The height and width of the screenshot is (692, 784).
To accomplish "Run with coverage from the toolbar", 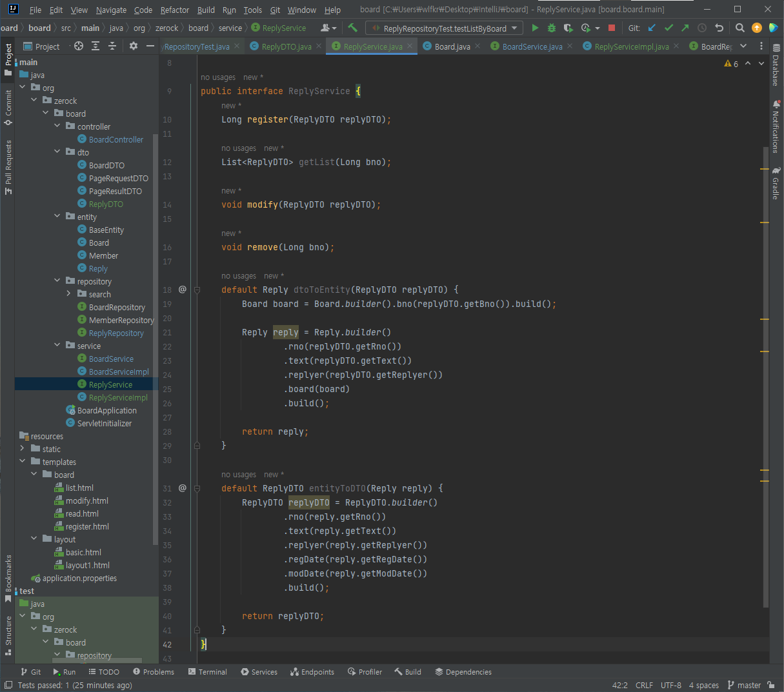I will pyautogui.click(x=568, y=28).
